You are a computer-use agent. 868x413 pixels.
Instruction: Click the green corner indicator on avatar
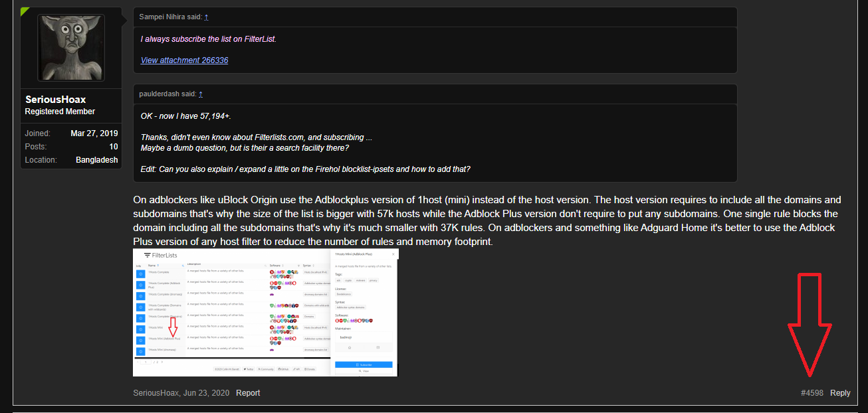(25, 11)
